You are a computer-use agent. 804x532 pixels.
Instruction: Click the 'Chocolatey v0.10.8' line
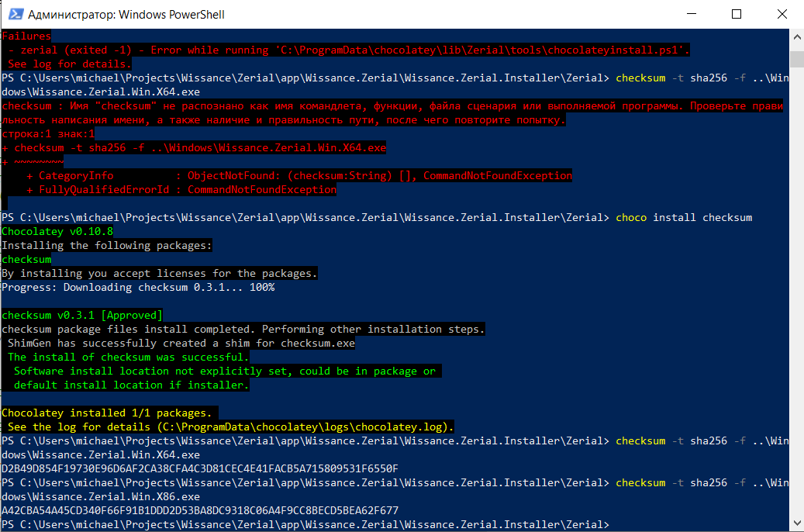(57, 231)
